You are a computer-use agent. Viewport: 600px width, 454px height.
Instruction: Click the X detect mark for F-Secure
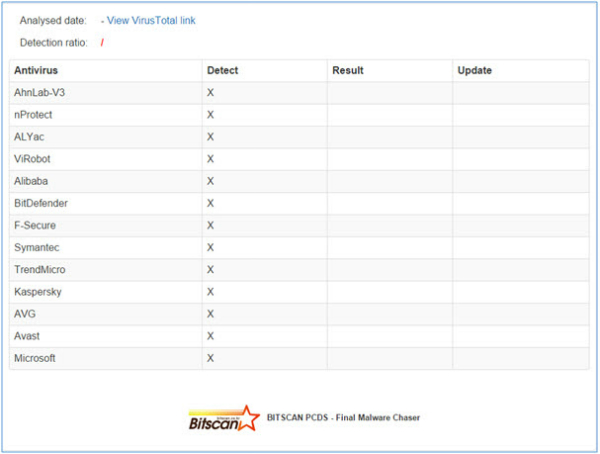210,225
